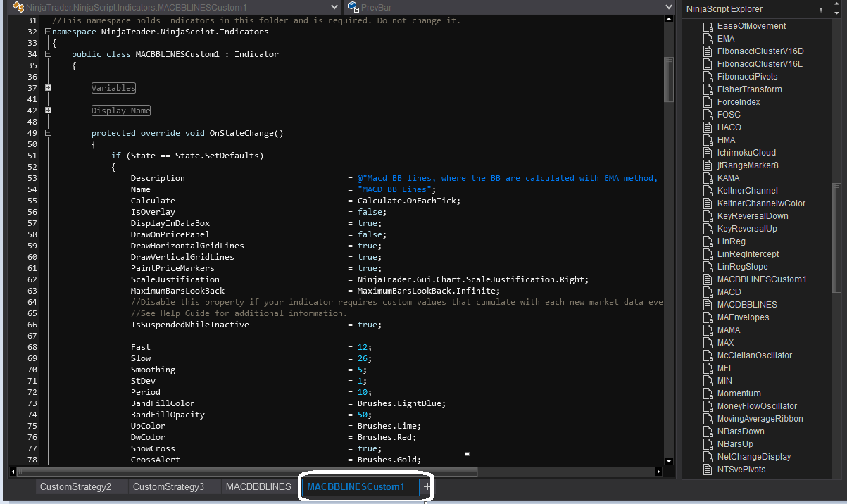Open MACBBLINESCustom1 in NinjaScript Explorer
847x504 pixels.
click(x=762, y=279)
